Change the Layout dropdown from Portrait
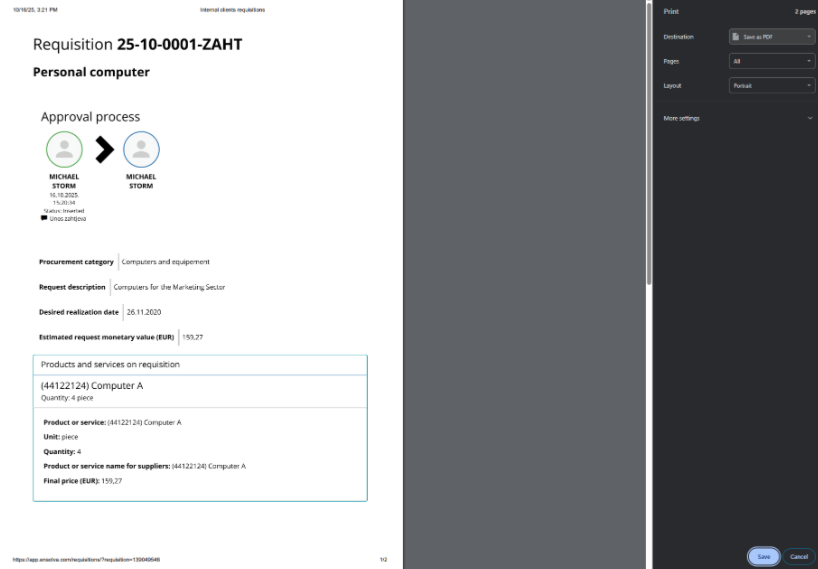The width and height of the screenshot is (818, 569). coord(772,86)
